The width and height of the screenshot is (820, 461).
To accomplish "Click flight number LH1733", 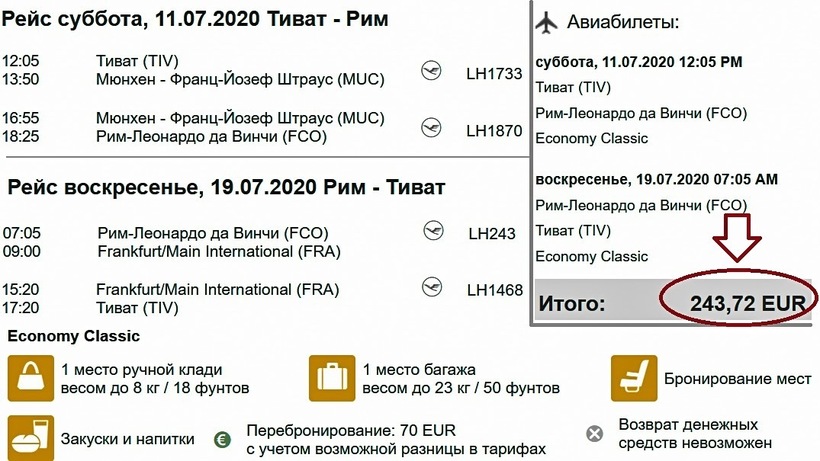I will (495, 73).
